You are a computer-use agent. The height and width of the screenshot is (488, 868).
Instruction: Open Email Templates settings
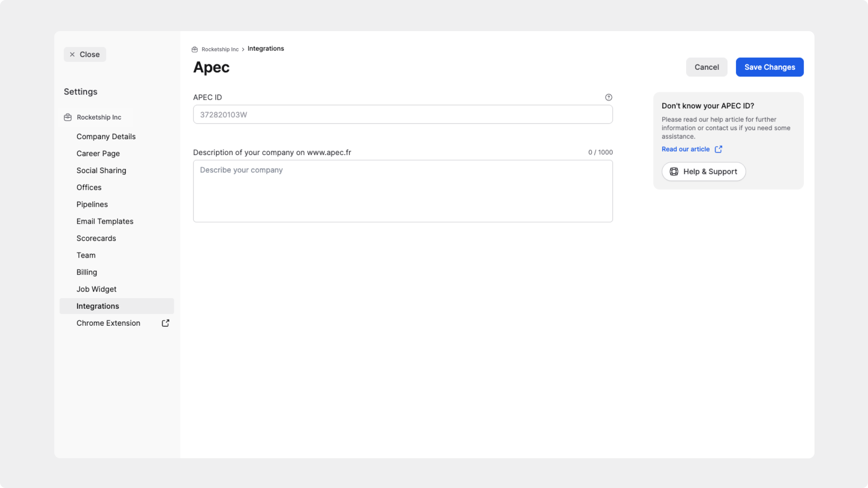[x=105, y=221]
